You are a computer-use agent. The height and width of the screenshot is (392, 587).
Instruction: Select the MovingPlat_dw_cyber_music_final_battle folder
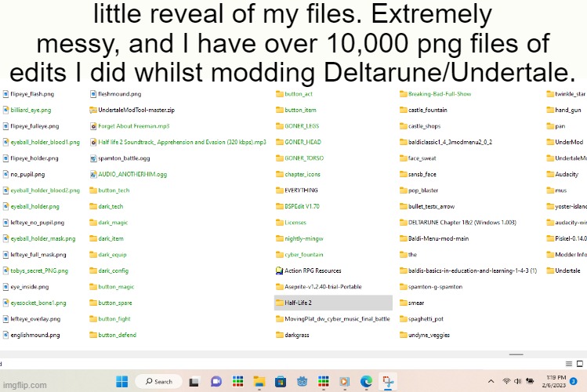(333, 318)
